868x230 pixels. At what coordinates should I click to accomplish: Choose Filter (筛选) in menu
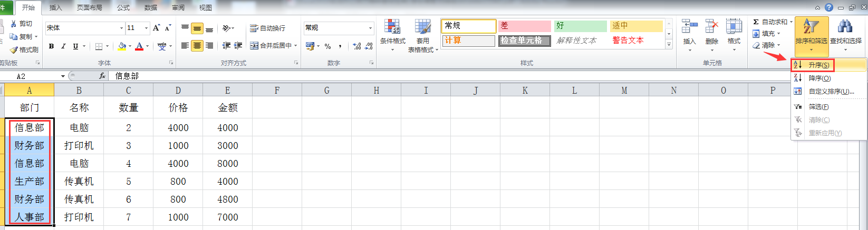[828, 107]
